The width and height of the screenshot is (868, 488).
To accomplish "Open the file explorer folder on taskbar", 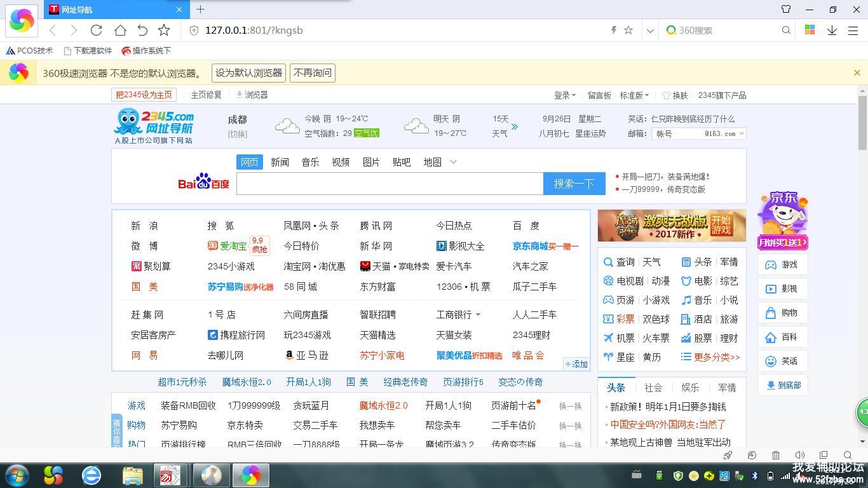I will coord(133,475).
